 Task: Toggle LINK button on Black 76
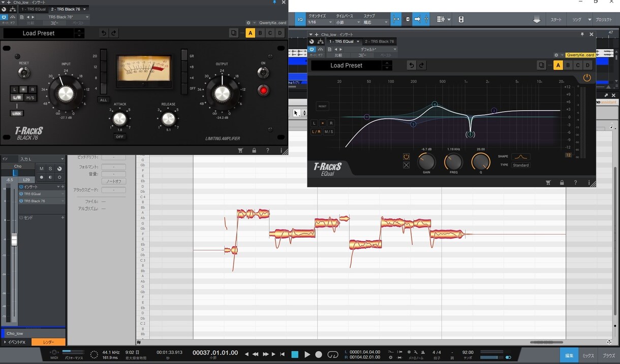(17, 113)
